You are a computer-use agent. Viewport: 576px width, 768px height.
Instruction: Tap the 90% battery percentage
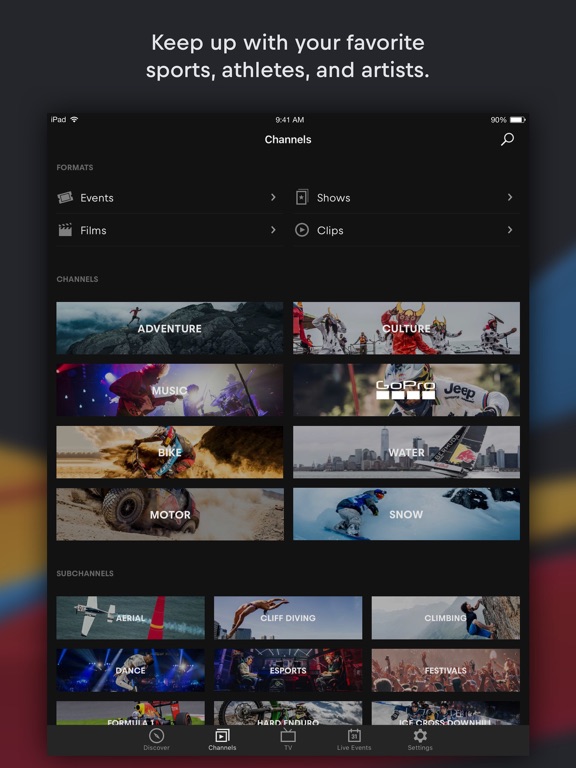(x=498, y=120)
